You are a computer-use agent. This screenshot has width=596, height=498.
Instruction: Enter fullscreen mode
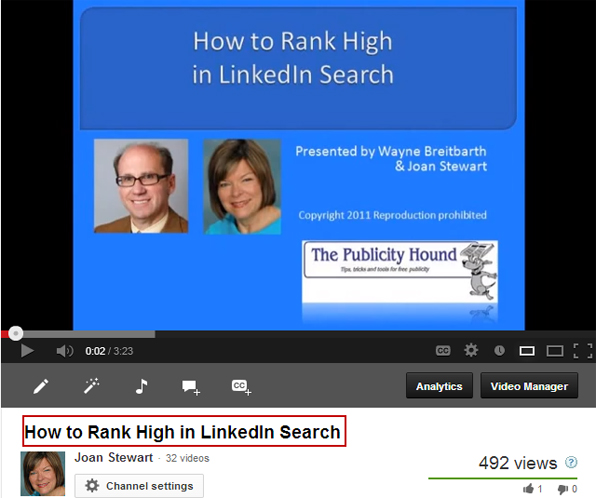coord(583,351)
